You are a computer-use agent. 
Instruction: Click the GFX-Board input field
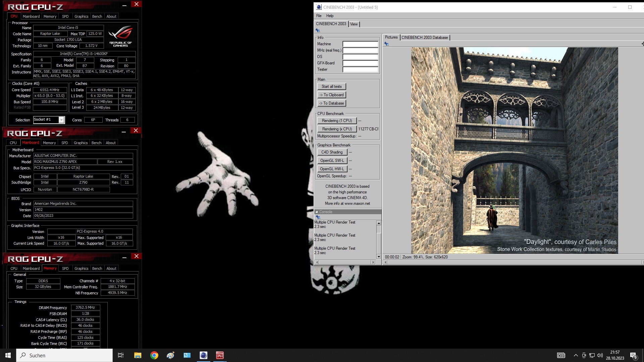tap(360, 63)
